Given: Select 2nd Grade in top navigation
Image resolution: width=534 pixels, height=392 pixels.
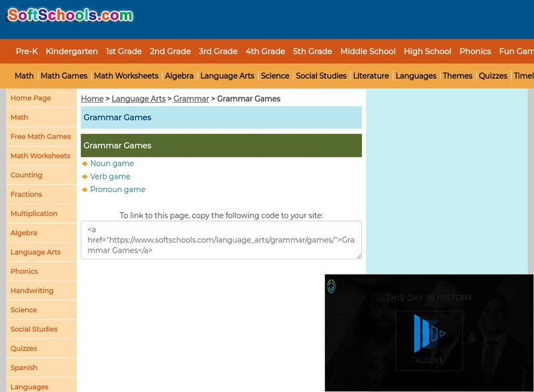Looking at the screenshot, I should (170, 51).
